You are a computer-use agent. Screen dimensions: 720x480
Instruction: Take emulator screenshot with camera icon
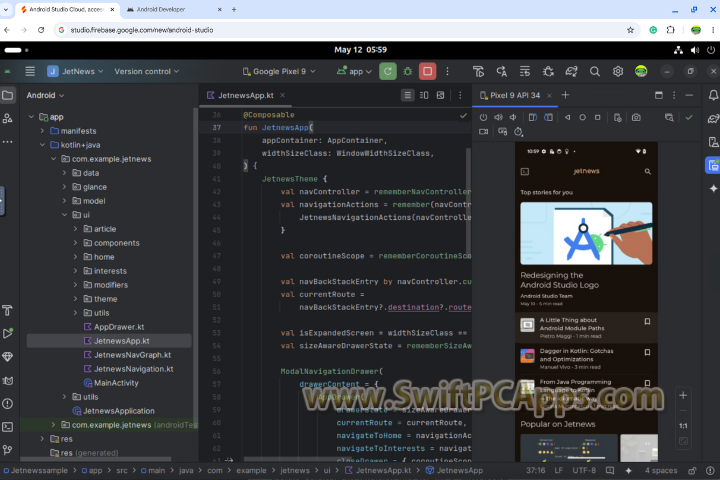tap(636, 118)
